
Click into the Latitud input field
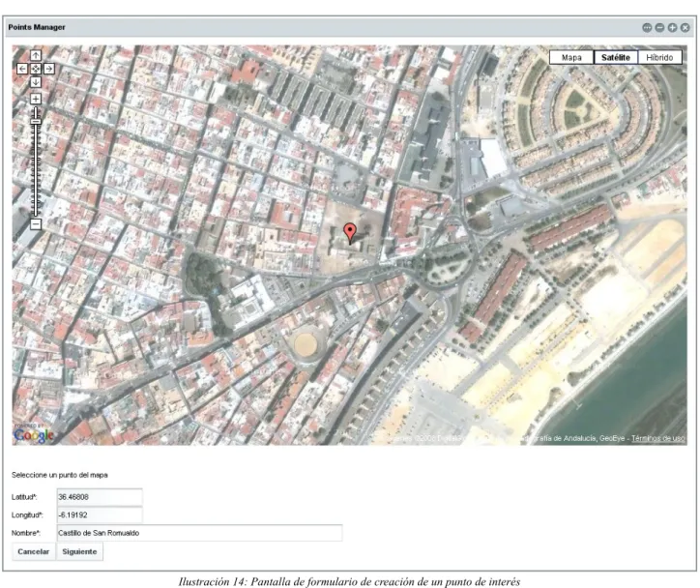click(x=100, y=497)
